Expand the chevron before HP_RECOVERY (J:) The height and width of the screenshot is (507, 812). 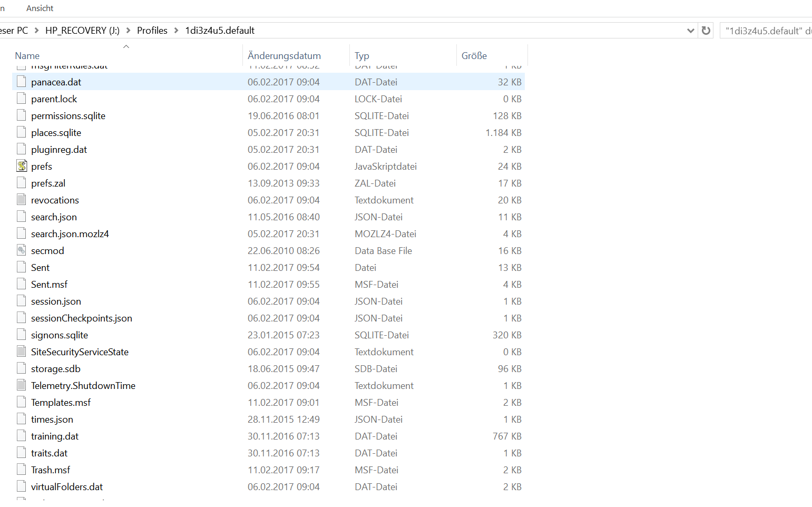pos(36,31)
